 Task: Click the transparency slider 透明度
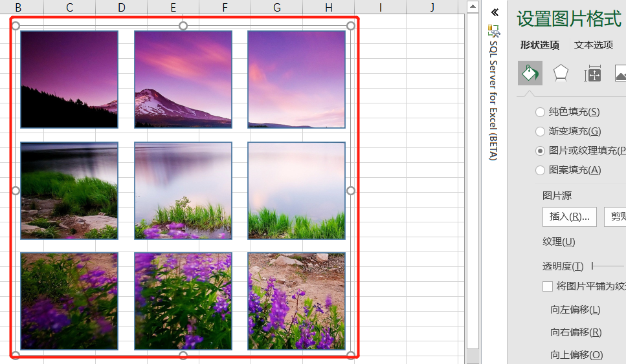pyautogui.click(x=608, y=266)
